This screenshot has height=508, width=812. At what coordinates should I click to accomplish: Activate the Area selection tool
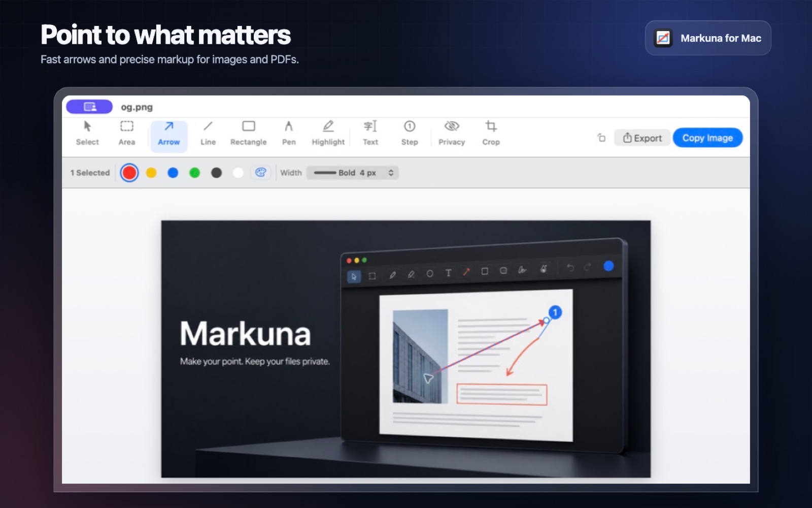[x=127, y=134]
